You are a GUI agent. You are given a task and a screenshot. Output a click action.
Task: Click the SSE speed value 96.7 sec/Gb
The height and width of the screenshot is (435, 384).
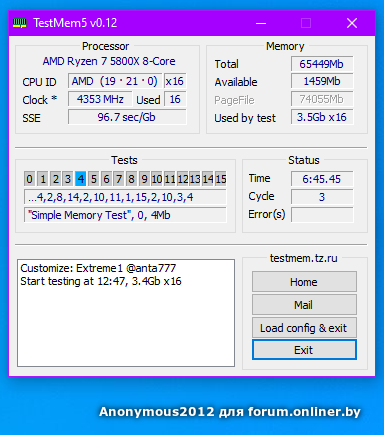pos(127,117)
